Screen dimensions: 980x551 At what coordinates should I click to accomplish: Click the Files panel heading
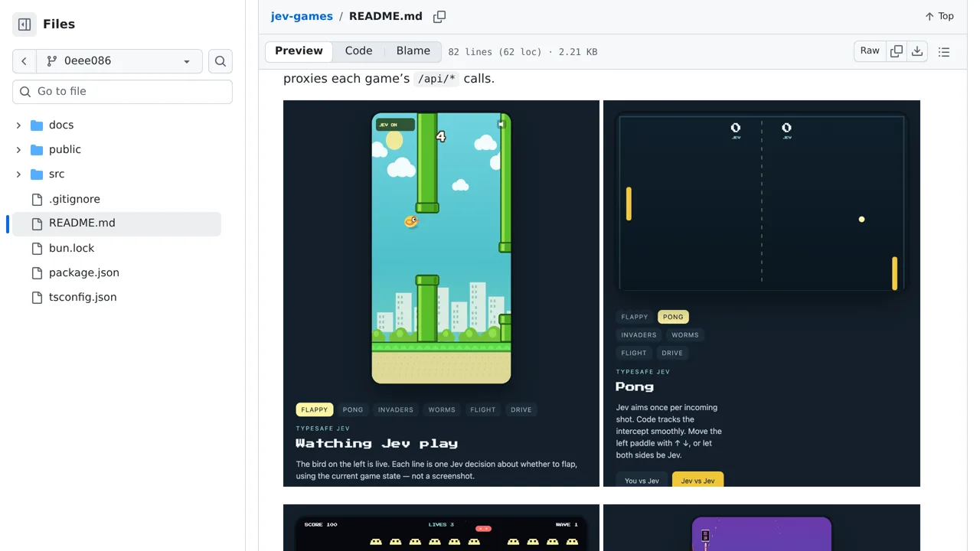(59, 24)
